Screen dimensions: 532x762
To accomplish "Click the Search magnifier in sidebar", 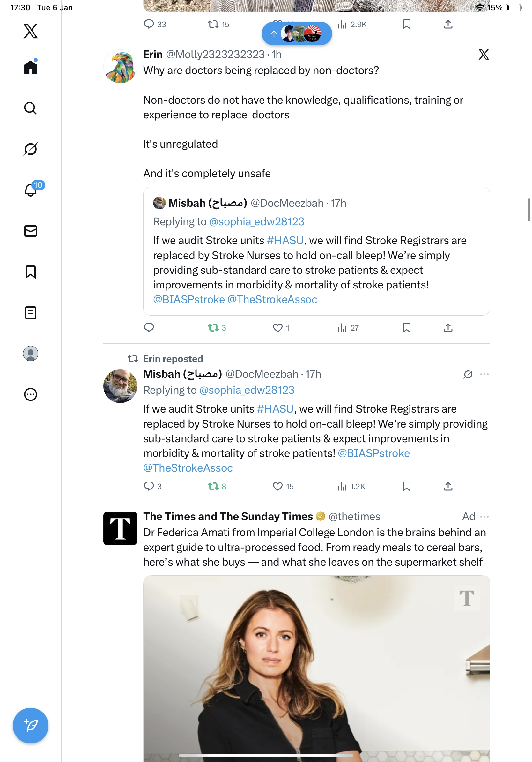I will tap(31, 108).
